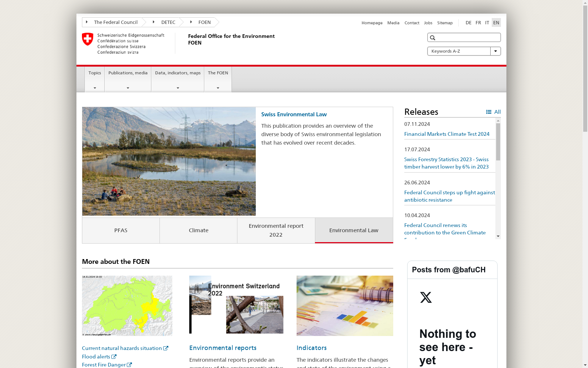This screenshot has width=588, height=368.
Task: Open the Indicators heading link
Action: click(312, 348)
